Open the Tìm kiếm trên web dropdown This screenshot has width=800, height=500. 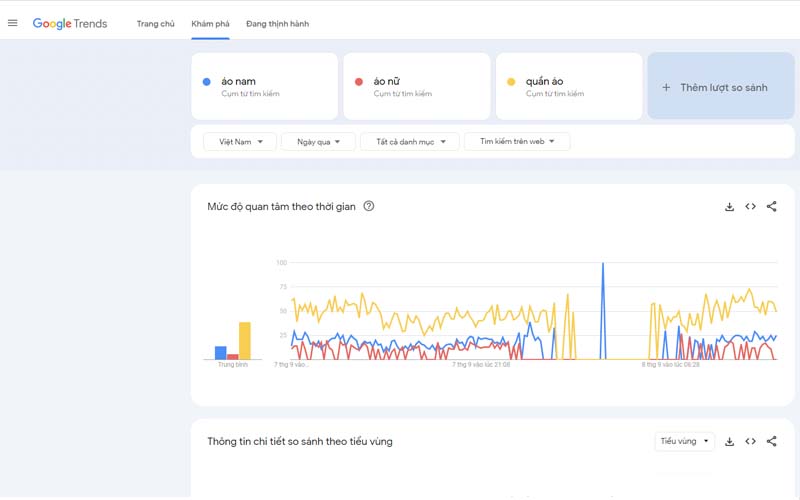517,141
